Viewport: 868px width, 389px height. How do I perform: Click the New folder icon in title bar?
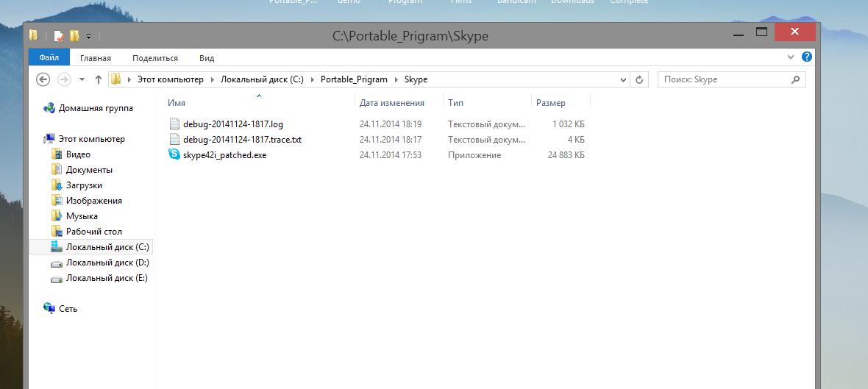(74, 36)
